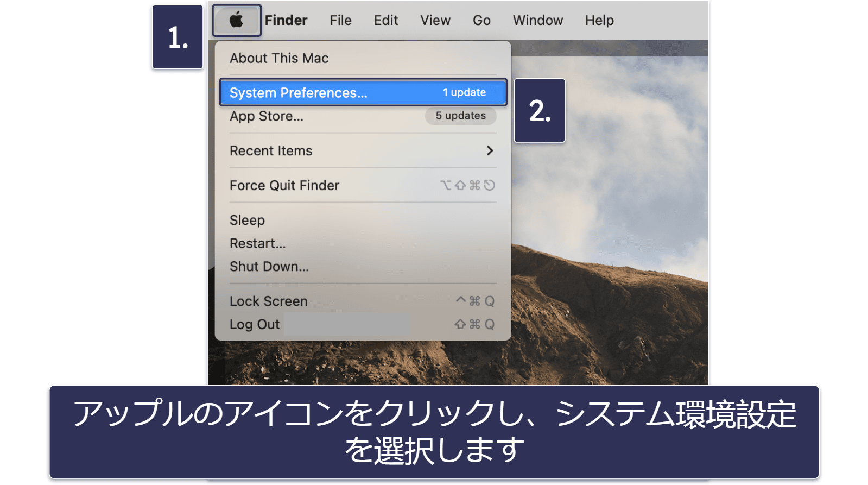Open the Finder menu
This screenshot has width=868, height=485.
tap(286, 21)
